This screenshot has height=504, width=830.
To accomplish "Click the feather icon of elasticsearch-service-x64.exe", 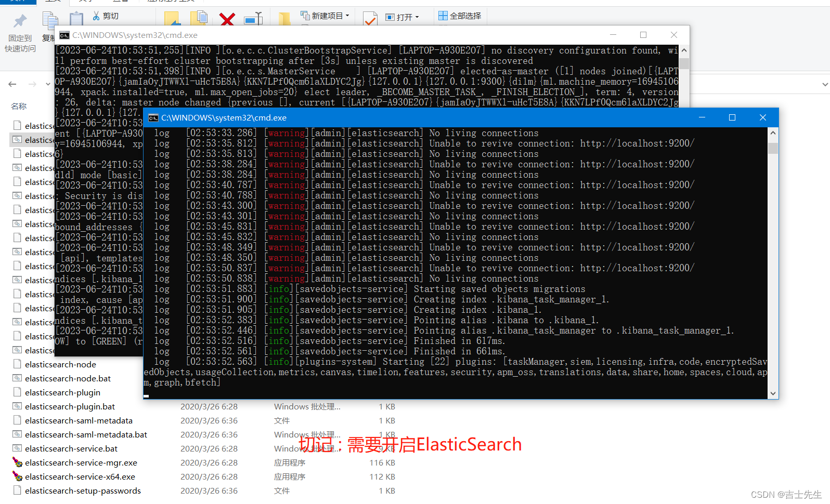I will (x=17, y=476).
